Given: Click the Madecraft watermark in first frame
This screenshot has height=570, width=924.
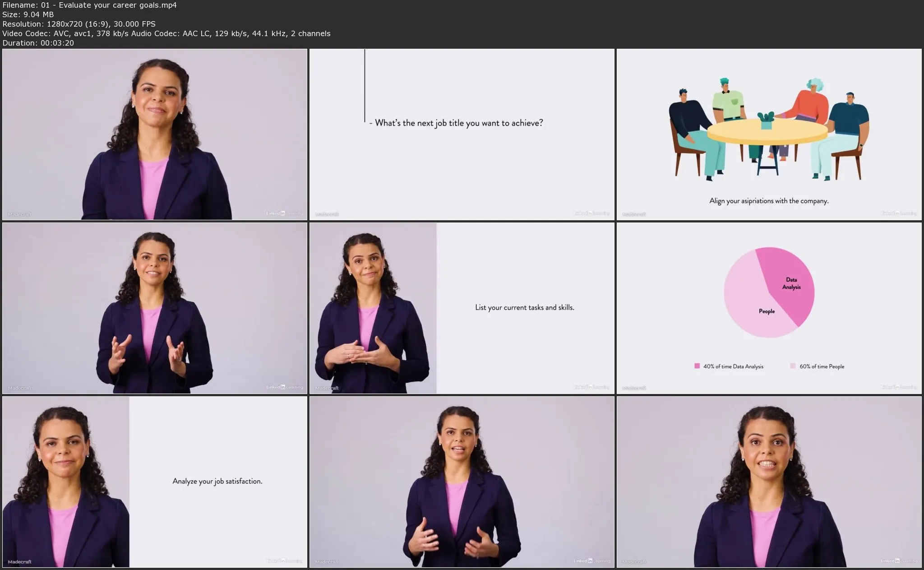Looking at the screenshot, I should [x=19, y=214].
